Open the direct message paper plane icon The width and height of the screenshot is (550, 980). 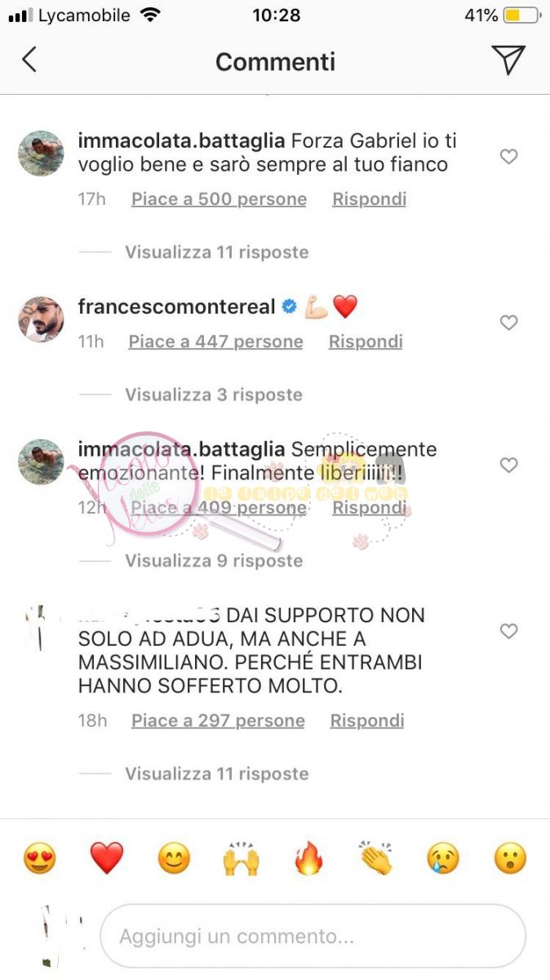pos(508,60)
